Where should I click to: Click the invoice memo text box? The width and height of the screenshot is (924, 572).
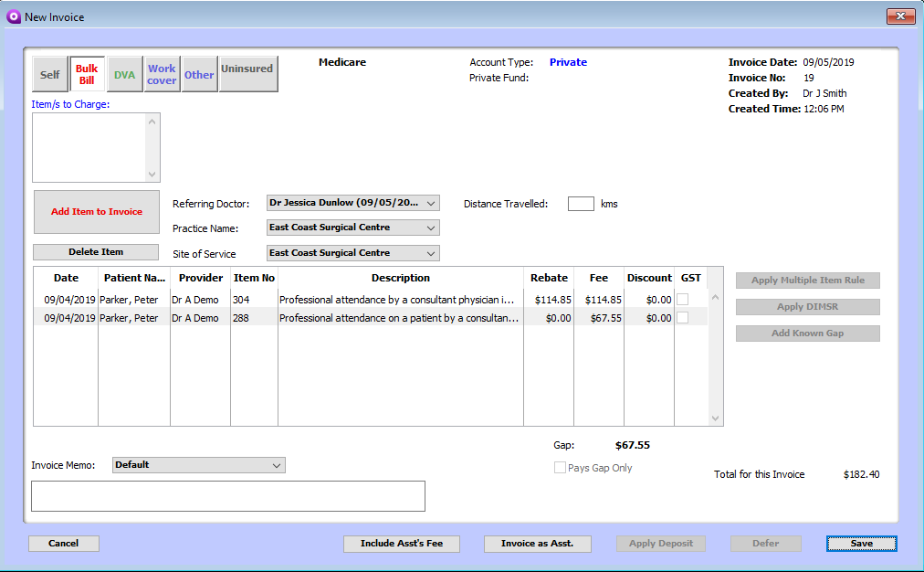point(228,496)
